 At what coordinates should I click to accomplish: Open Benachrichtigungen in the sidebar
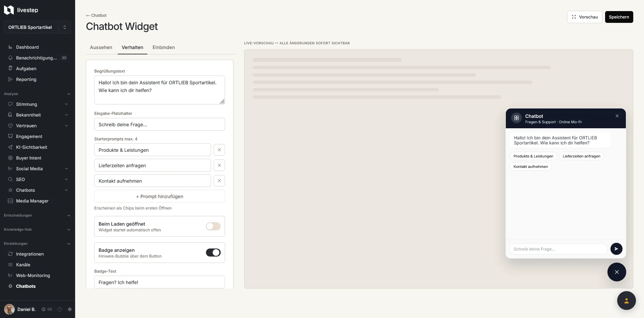click(x=37, y=58)
